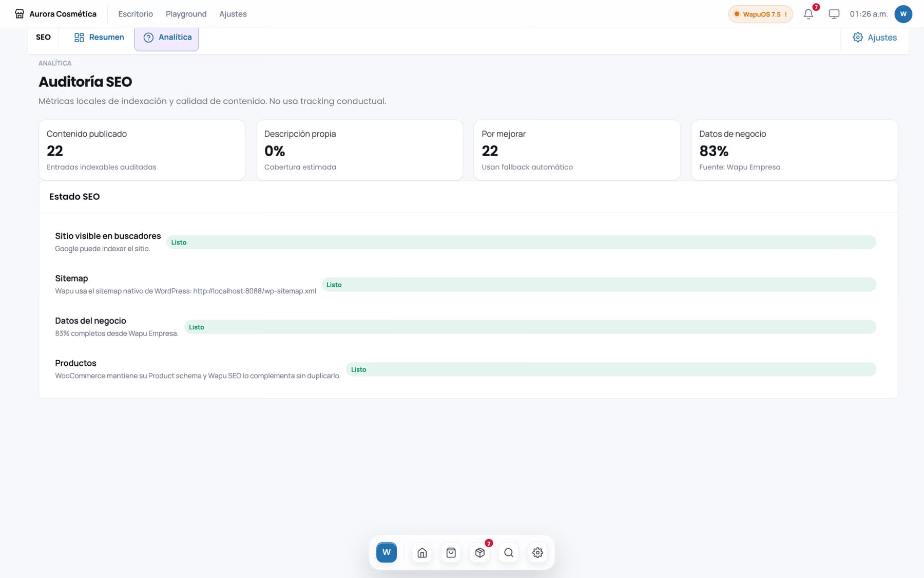Click the monitor display icon
The width and height of the screenshot is (924, 578).
coord(834,14)
